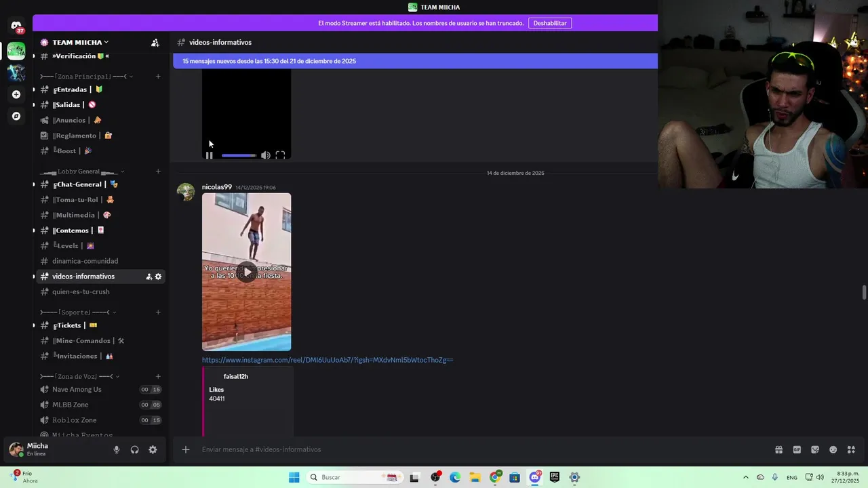Open Microsoft Edge from taskbar

tap(455, 477)
